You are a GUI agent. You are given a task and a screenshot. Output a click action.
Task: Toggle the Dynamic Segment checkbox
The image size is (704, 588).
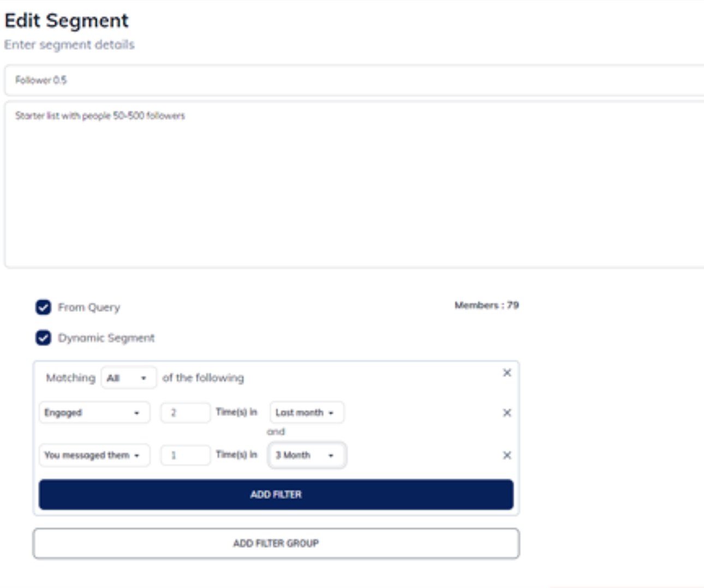(44, 338)
